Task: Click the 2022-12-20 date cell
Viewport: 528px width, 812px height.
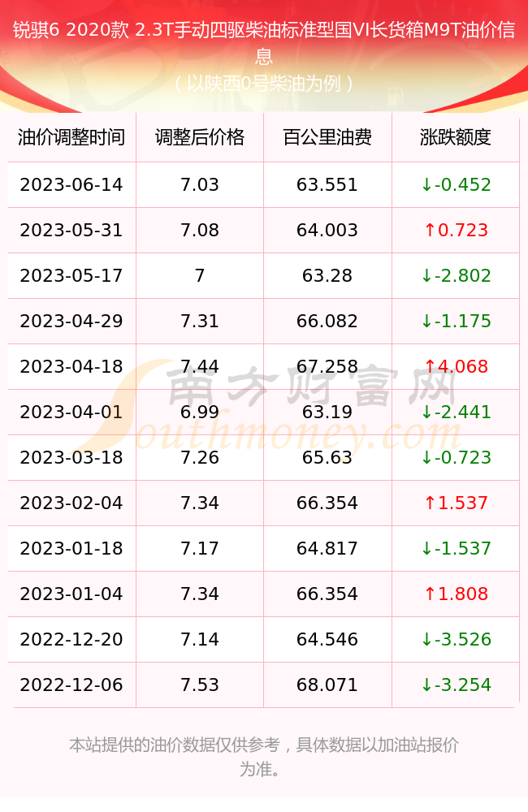Action: pyautogui.click(x=71, y=640)
